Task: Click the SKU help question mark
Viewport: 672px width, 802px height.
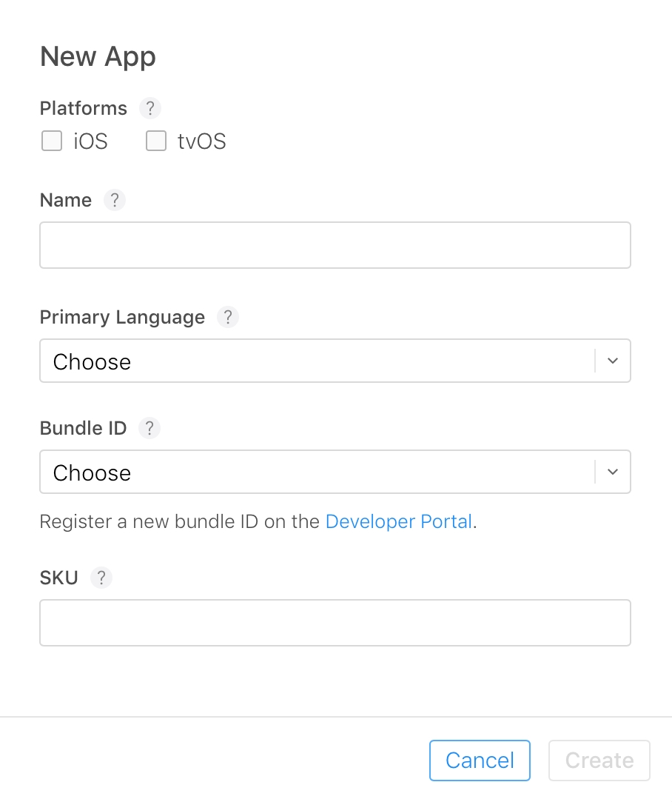Action: click(101, 578)
